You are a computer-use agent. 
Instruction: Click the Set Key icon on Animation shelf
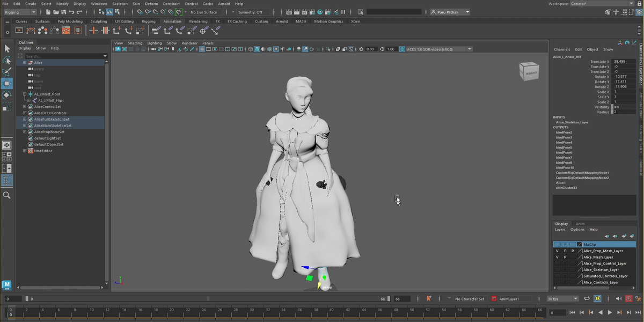(93, 31)
